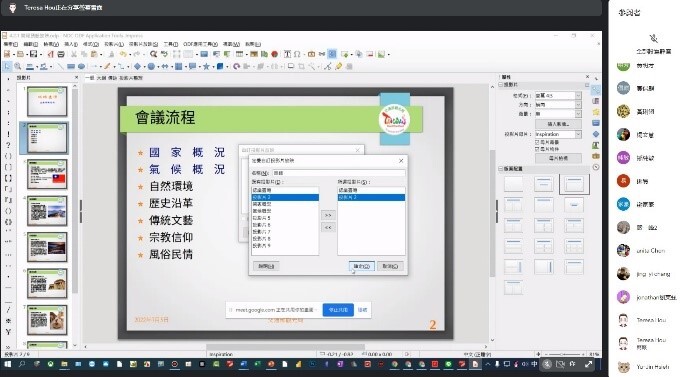Select the first slide thumbnail in slide panel
Image resolution: width=693 pixels, height=377 pixels.
click(47, 101)
